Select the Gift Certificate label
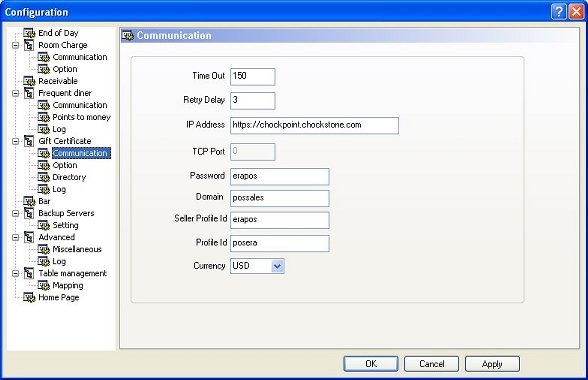Viewport: 588px width, 380px height. pos(64,141)
